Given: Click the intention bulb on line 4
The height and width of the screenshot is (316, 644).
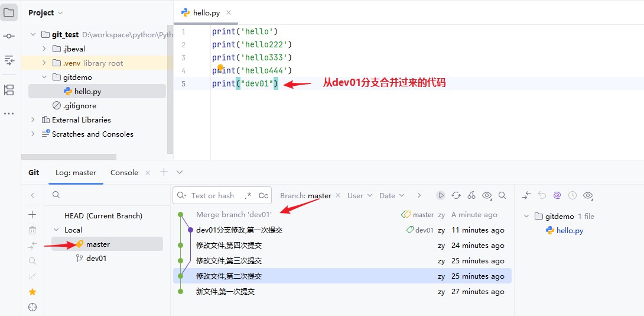Looking at the screenshot, I should tap(220, 67).
